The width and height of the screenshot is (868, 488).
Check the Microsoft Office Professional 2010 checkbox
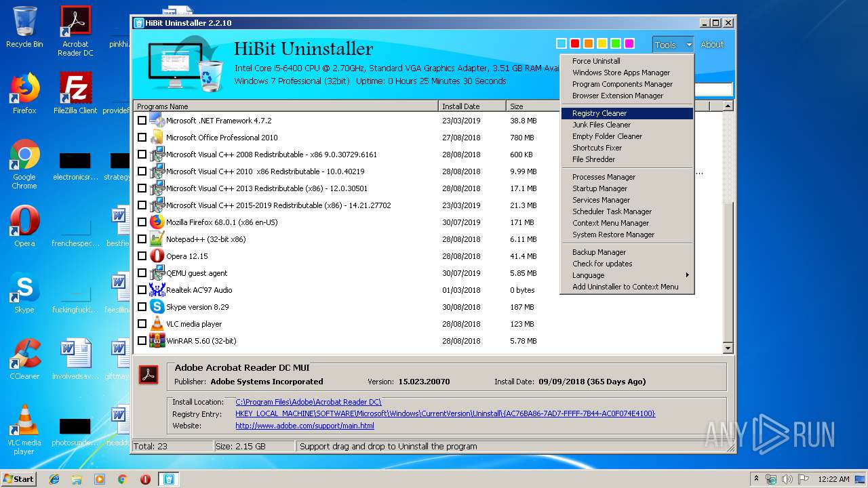point(142,137)
